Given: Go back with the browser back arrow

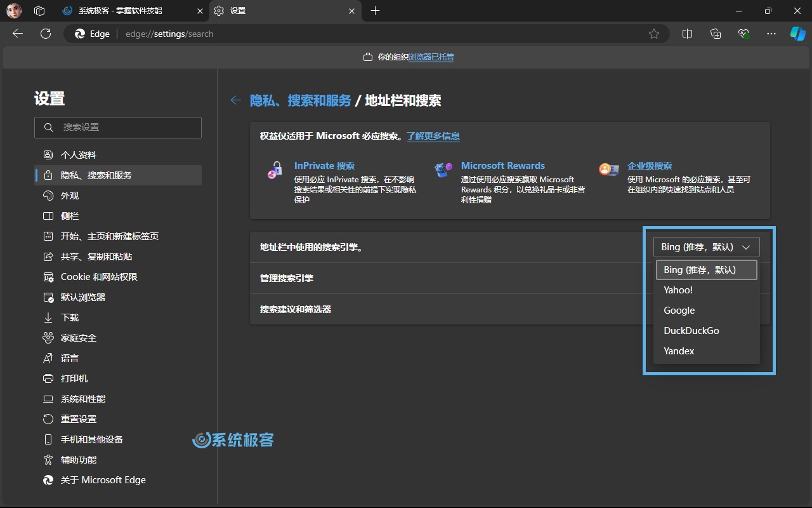Looking at the screenshot, I should coord(18,34).
